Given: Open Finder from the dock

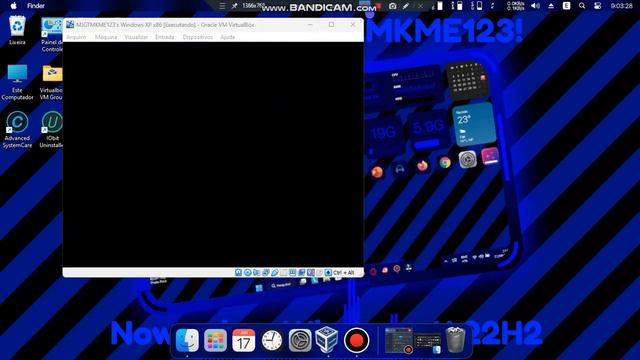Looking at the screenshot, I should click(187, 340).
